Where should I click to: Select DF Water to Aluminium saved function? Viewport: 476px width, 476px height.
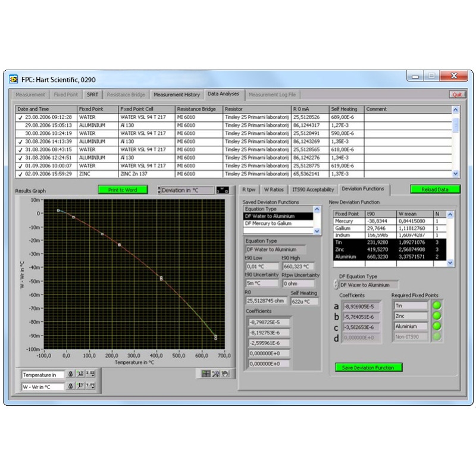click(x=278, y=216)
